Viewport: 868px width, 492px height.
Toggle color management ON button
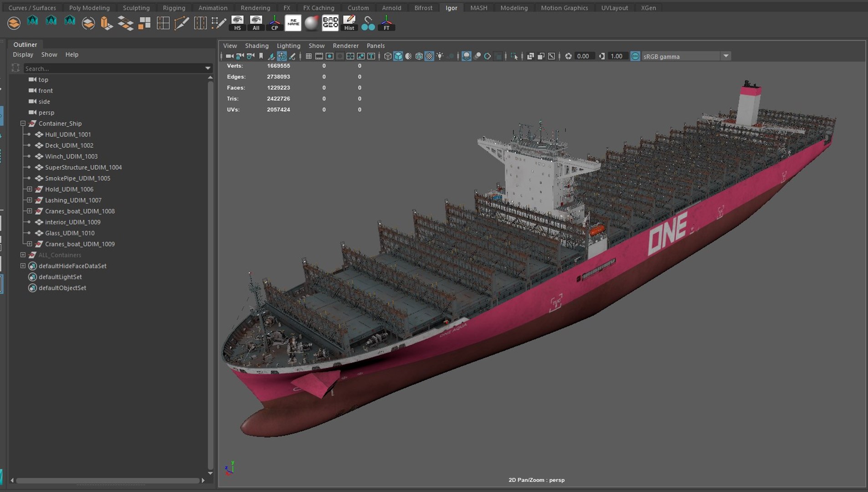coord(635,56)
